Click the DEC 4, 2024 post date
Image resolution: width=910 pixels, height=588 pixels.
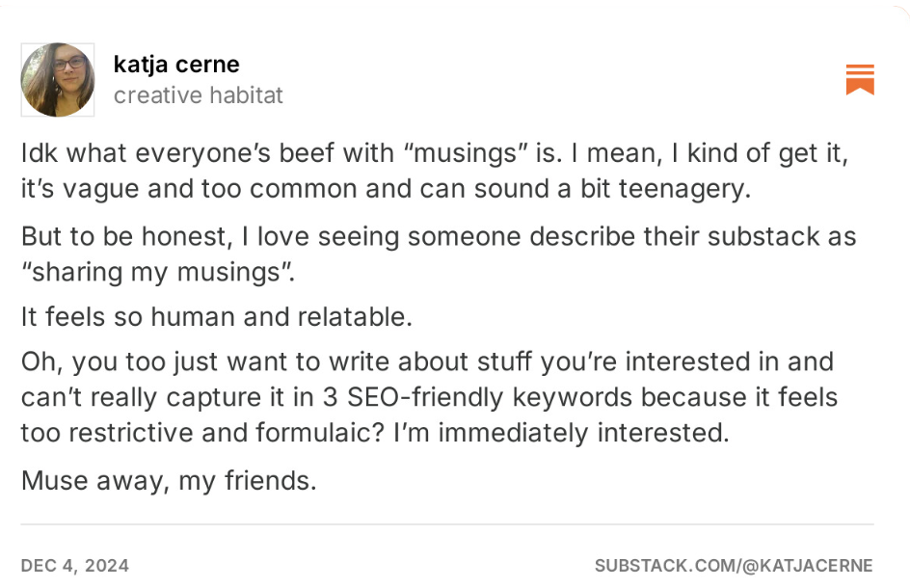pyautogui.click(x=75, y=566)
